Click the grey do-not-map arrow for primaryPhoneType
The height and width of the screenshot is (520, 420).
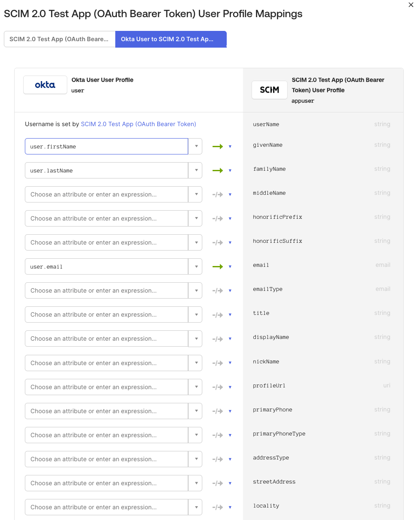pyautogui.click(x=218, y=435)
